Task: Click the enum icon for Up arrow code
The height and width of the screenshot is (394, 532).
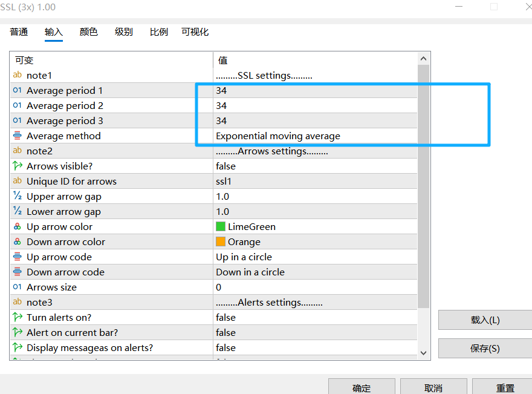Action: (18, 257)
